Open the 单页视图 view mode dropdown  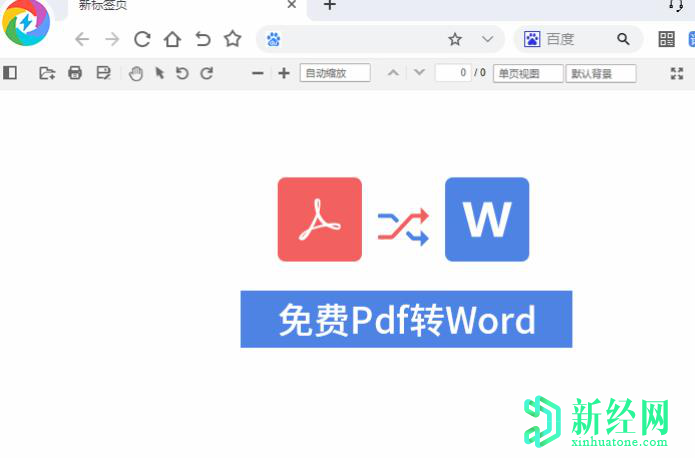tap(527, 73)
